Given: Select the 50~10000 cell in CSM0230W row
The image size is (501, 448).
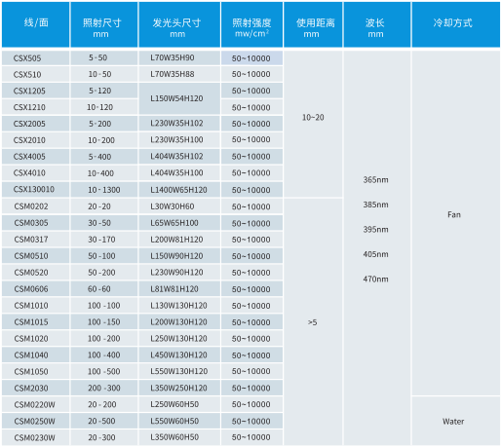Looking at the screenshot, I should 251,437.
